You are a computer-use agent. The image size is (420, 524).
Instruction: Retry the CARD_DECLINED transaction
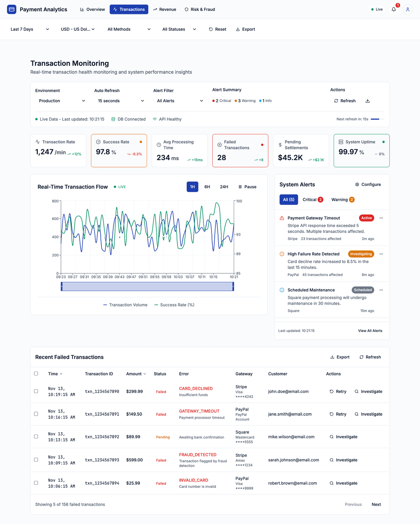(x=337, y=391)
